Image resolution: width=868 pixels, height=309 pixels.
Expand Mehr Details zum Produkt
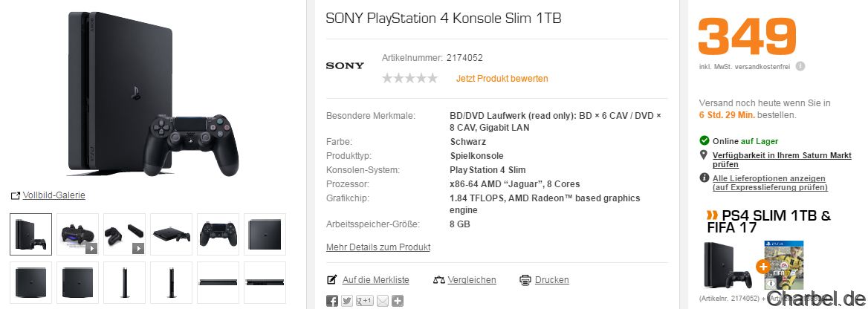coord(378,247)
